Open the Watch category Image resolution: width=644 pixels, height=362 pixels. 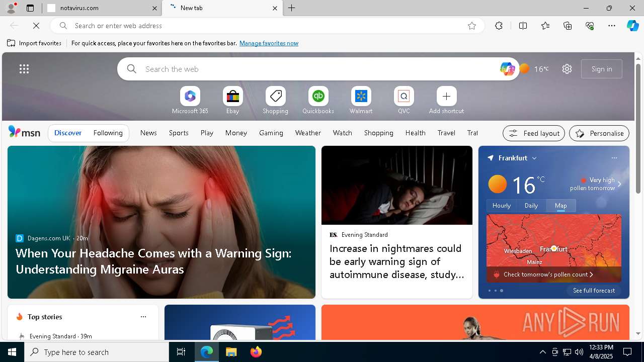pos(342,133)
